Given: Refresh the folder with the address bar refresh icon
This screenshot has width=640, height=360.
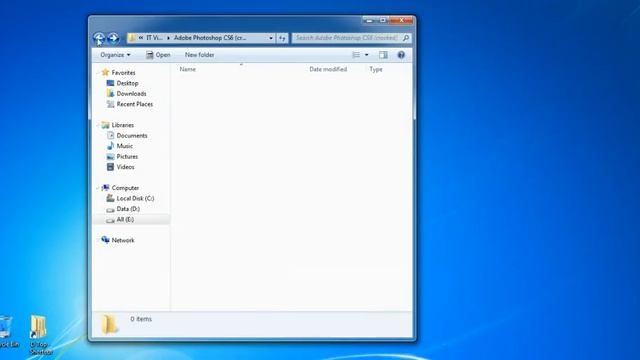Looking at the screenshot, I should tap(282, 38).
